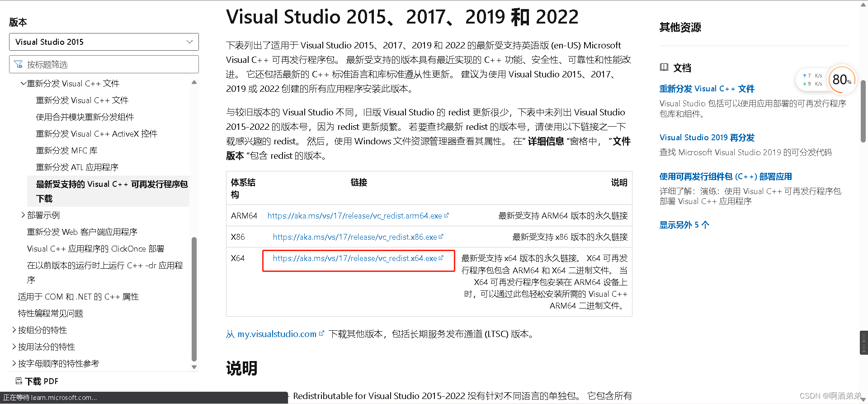Click the page vertical scrollbar thumb

point(863,111)
